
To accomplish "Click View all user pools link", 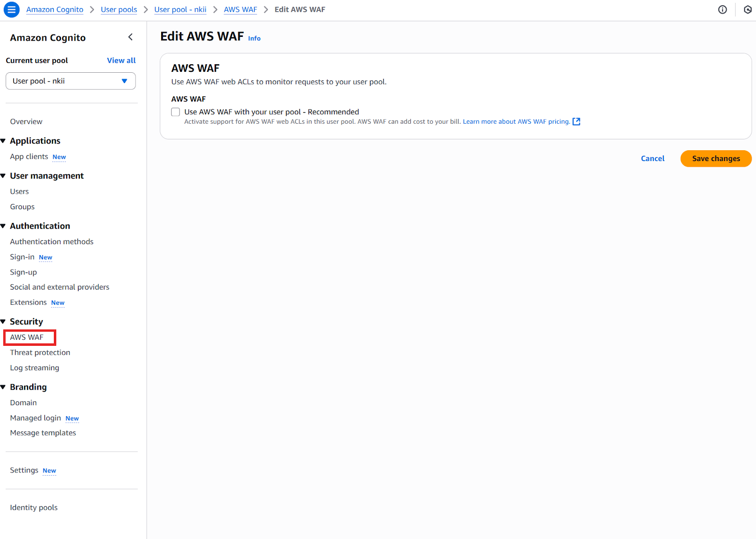I will tap(121, 60).
